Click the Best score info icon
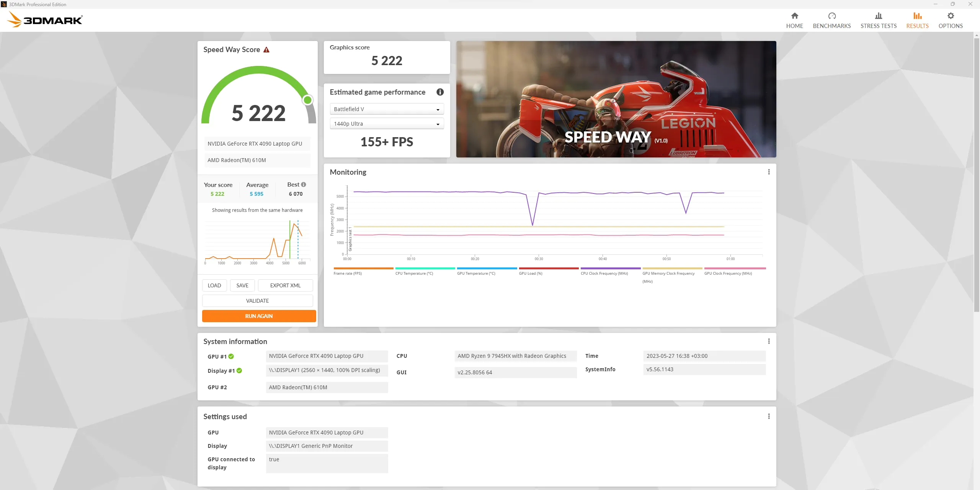980x490 pixels. [x=304, y=184]
